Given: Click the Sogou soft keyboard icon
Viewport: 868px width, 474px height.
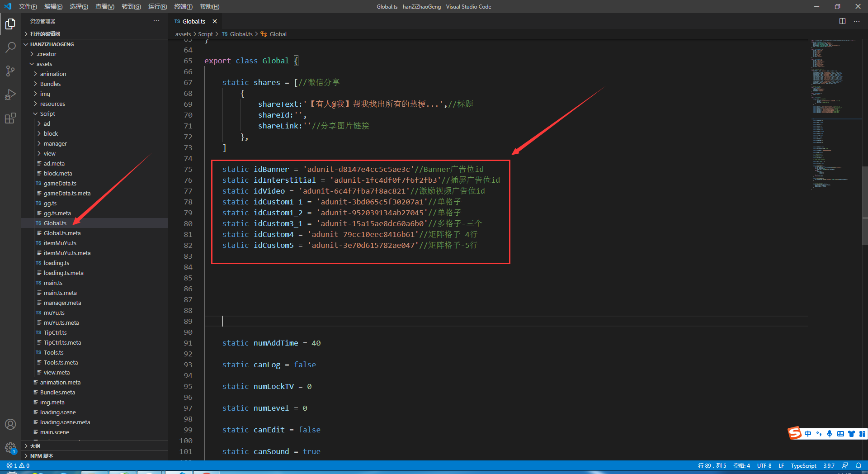Looking at the screenshot, I should pos(840,434).
